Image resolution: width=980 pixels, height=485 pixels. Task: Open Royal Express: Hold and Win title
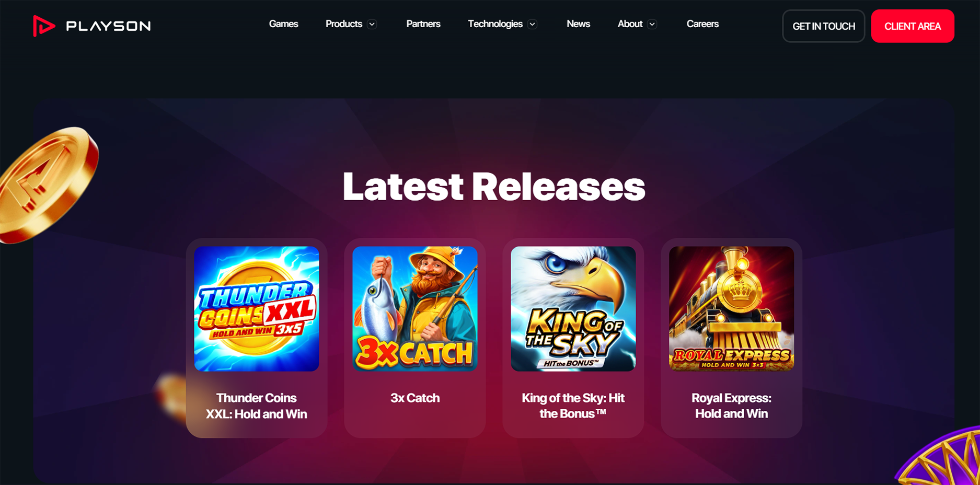click(732, 406)
